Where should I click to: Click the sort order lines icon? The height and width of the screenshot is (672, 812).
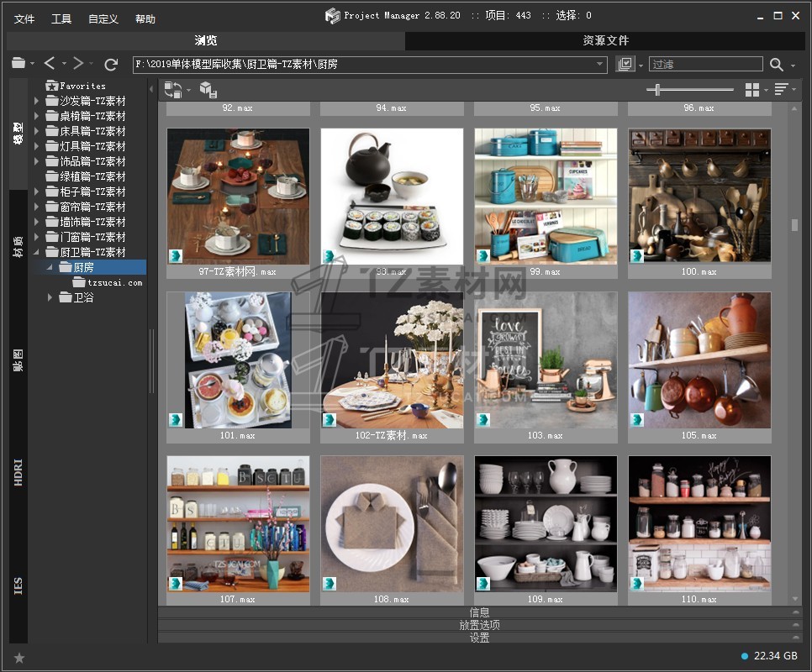tap(781, 90)
